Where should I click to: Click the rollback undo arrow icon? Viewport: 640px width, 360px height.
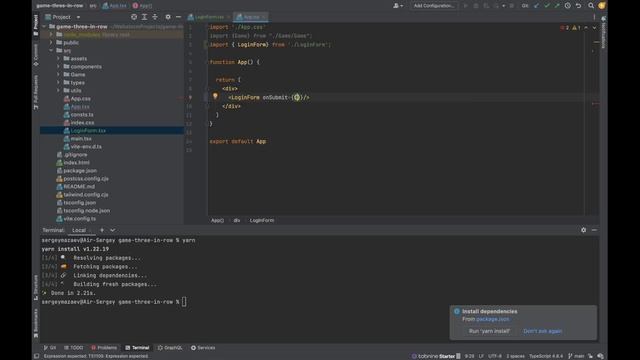pos(578,6)
